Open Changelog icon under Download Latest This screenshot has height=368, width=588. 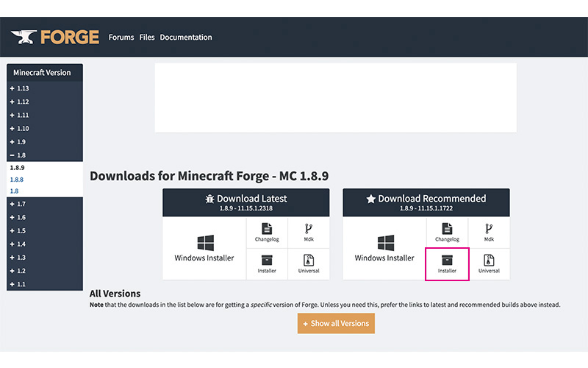pos(267,233)
